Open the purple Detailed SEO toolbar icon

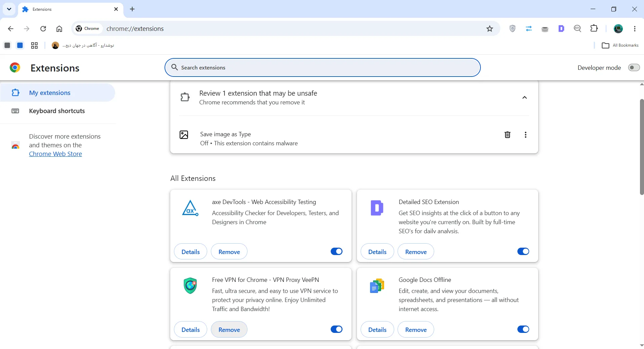click(x=561, y=29)
